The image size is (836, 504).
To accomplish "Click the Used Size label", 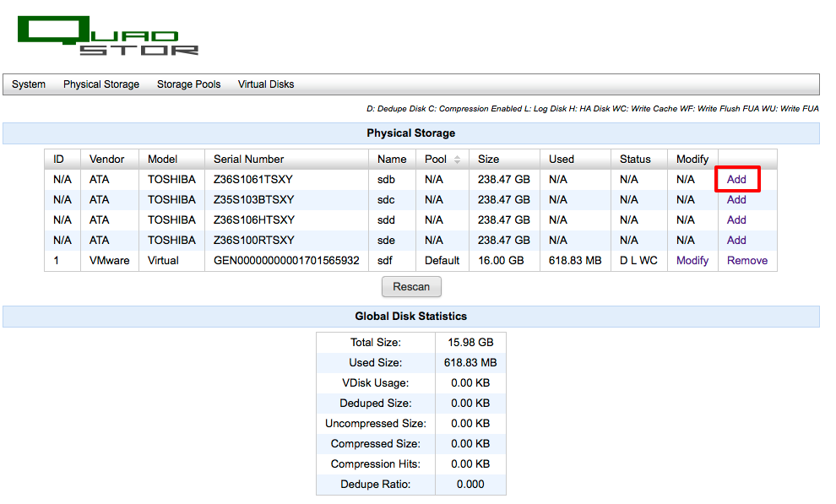I will (375, 363).
